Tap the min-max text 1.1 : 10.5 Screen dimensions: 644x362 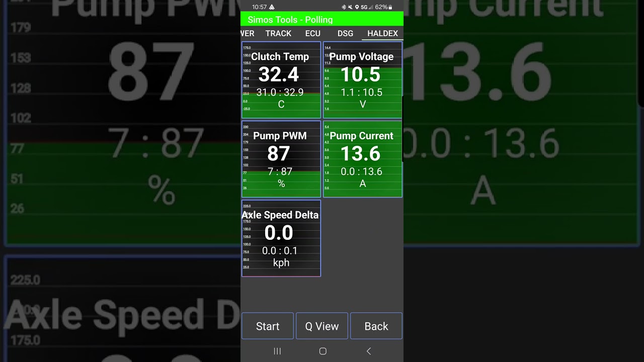pos(361,93)
